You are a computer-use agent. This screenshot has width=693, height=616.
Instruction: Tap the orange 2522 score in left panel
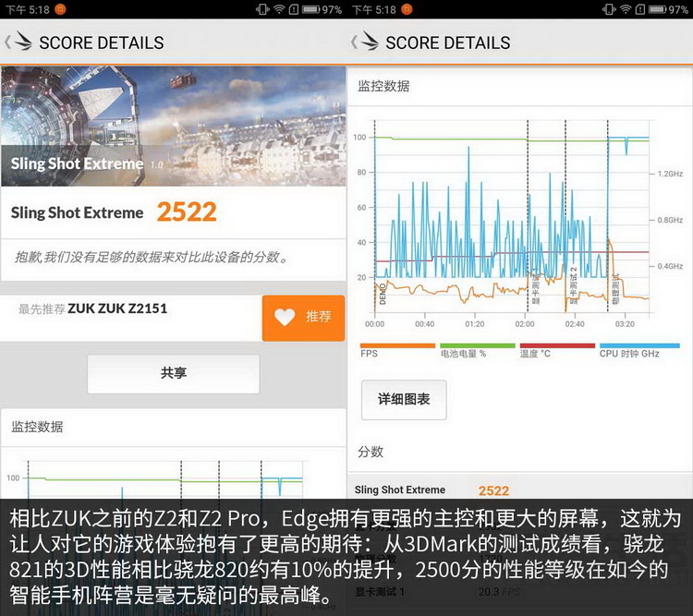(x=187, y=212)
